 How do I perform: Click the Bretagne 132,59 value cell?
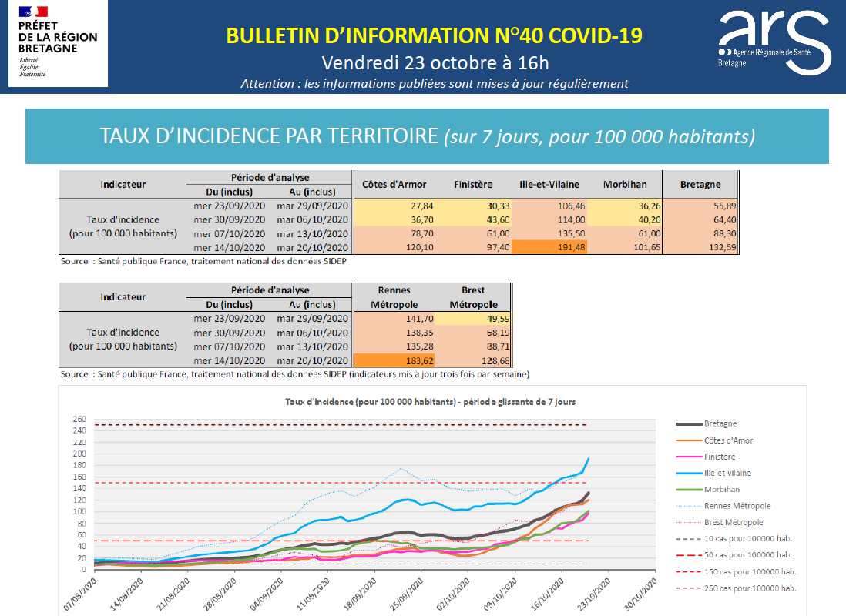click(700, 248)
